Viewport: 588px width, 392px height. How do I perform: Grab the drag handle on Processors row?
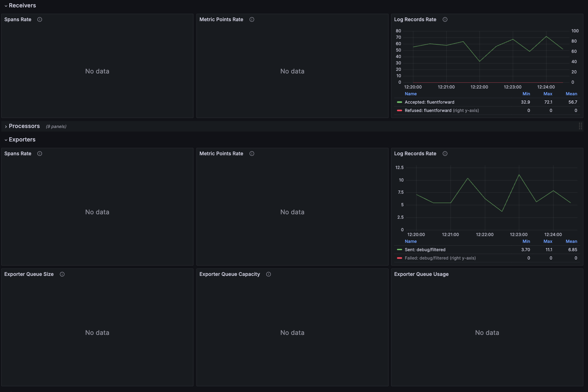[580, 126]
